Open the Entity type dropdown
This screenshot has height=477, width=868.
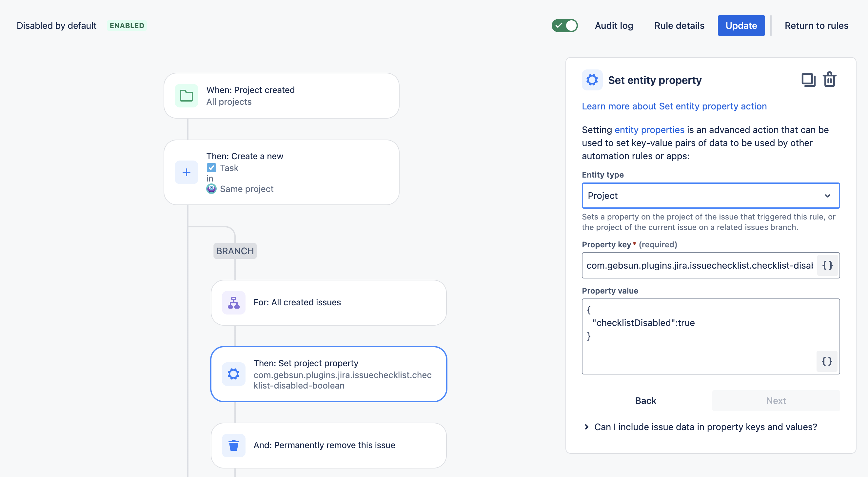tap(710, 196)
